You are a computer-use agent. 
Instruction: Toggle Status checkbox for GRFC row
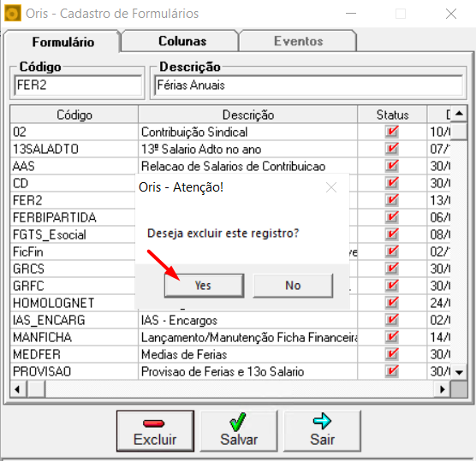[391, 286]
